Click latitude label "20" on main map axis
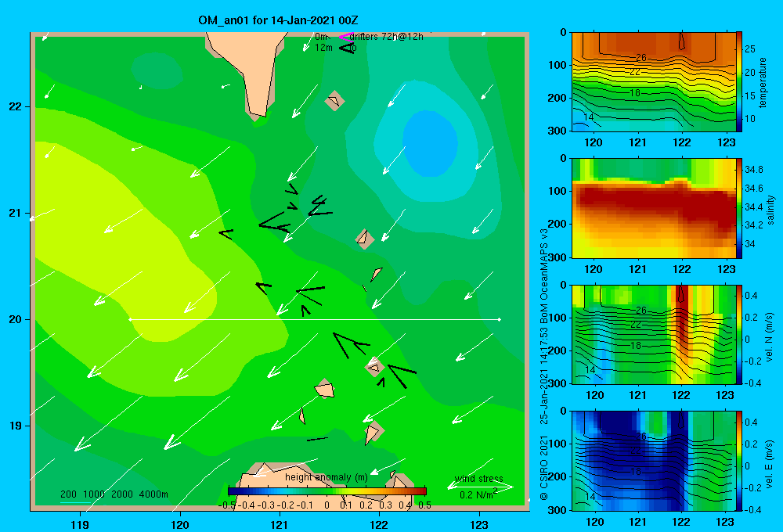This screenshot has height=532, width=783. (15, 319)
